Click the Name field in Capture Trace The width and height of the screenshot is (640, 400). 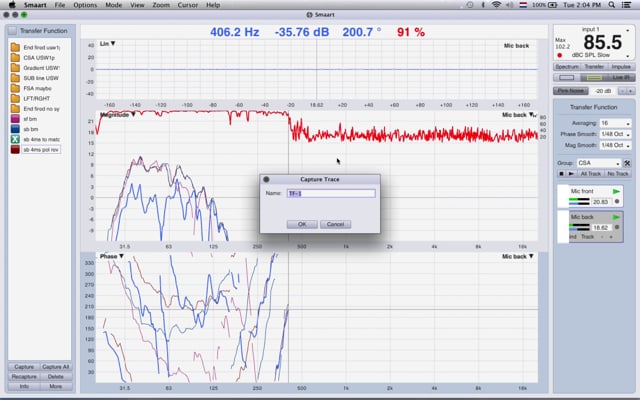(x=330, y=194)
